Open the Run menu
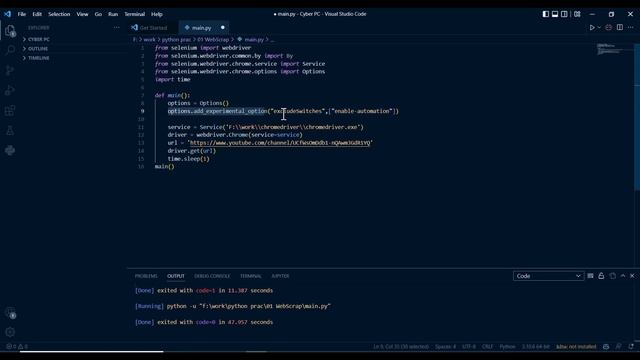The image size is (640, 360). click(x=113, y=14)
